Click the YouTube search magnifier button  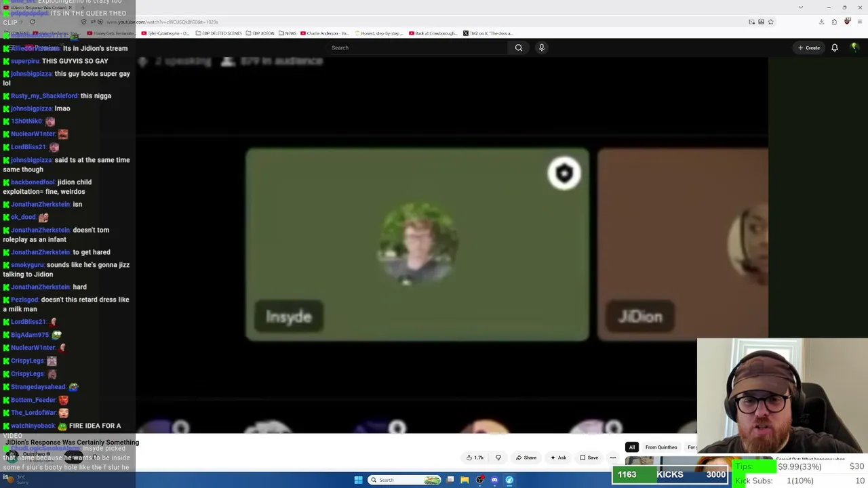pyautogui.click(x=519, y=47)
